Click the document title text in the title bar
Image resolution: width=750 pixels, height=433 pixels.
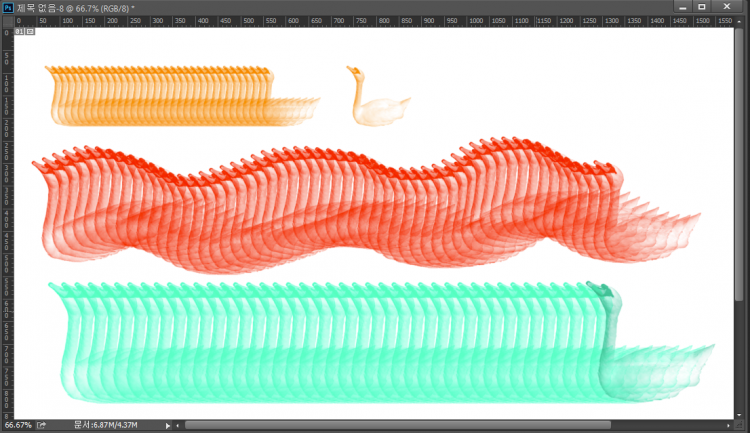coord(76,8)
